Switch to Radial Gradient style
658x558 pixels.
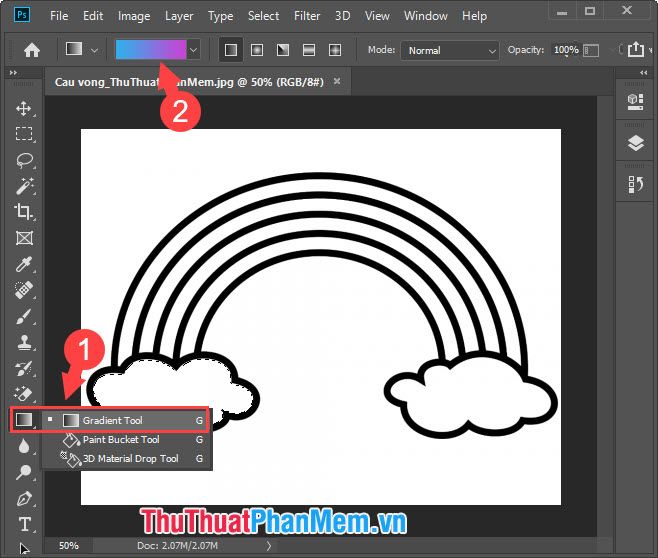point(257,50)
